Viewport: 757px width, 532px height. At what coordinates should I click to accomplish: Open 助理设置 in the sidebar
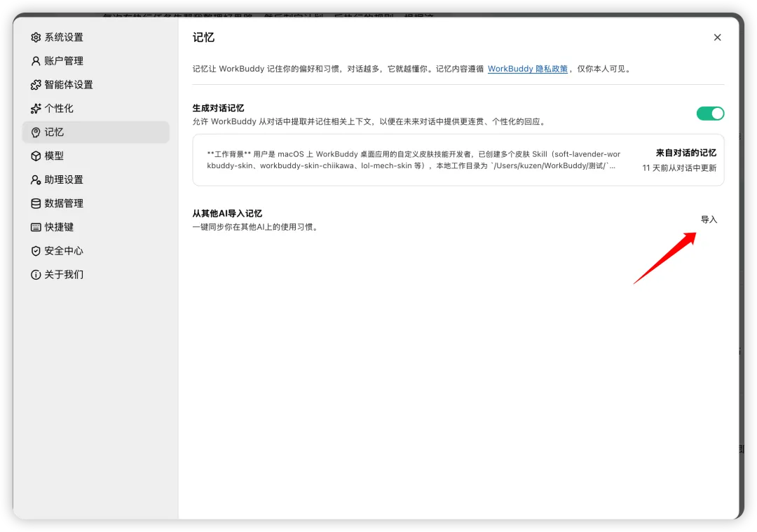click(95, 179)
